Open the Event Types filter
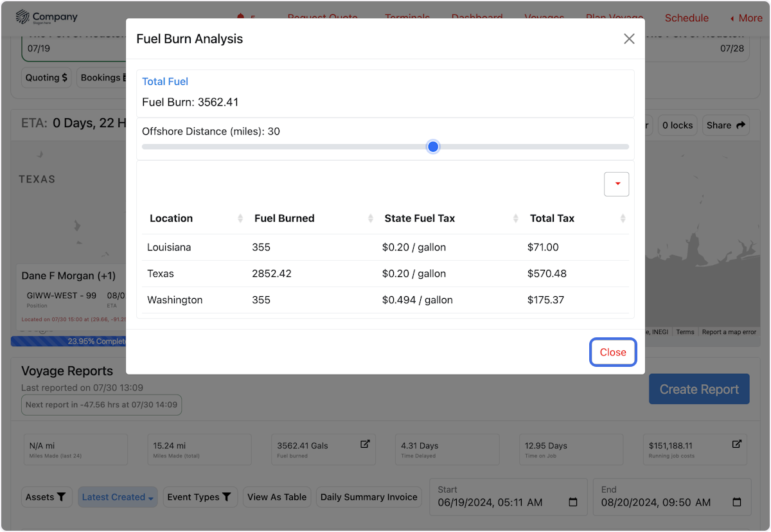This screenshot has height=532, width=771. click(199, 497)
